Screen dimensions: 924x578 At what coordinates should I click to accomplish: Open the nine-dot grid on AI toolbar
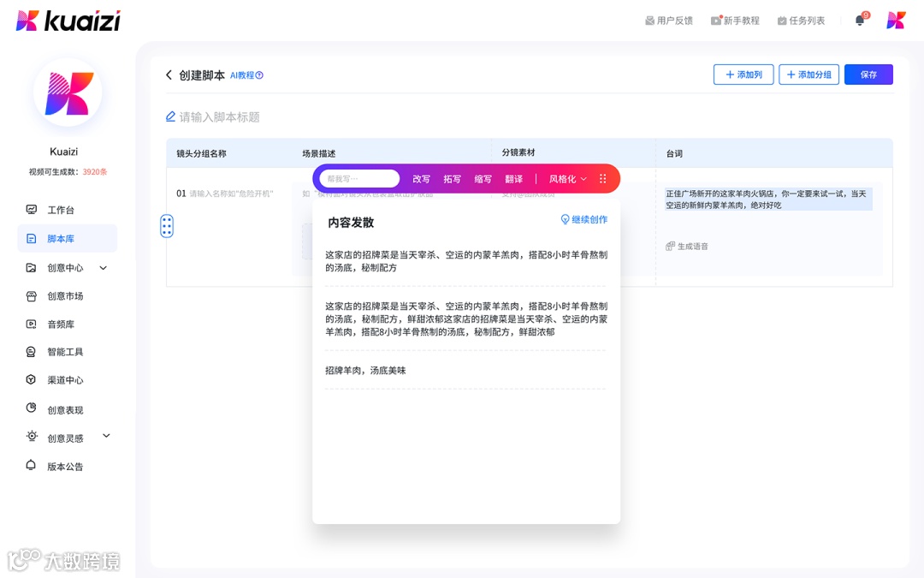point(604,178)
